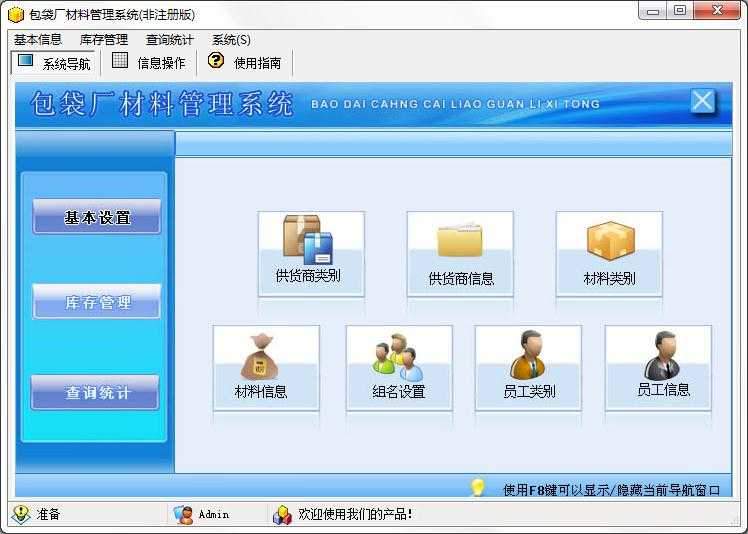The image size is (748, 534).
Task: Close the navigation banner with X
Action: click(x=703, y=101)
